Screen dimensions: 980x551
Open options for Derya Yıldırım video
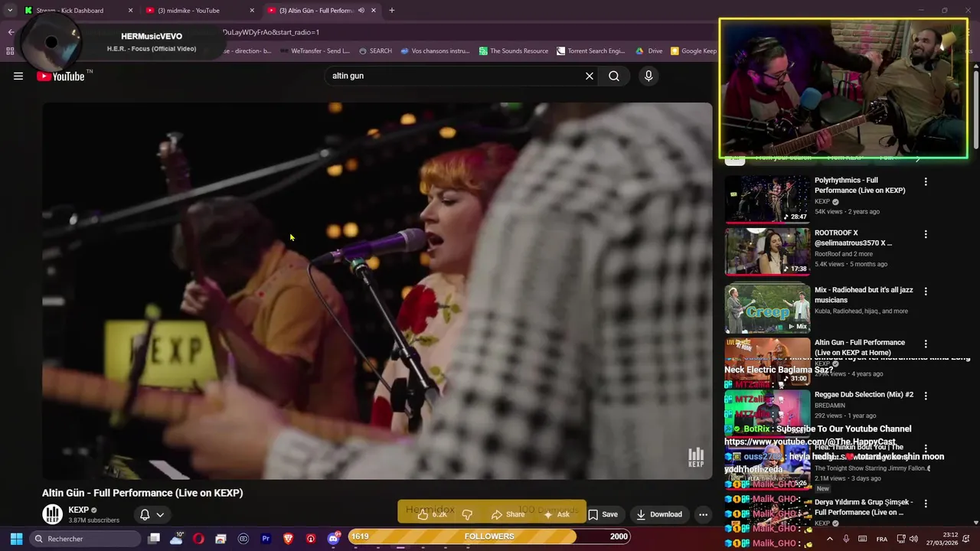point(926,504)
